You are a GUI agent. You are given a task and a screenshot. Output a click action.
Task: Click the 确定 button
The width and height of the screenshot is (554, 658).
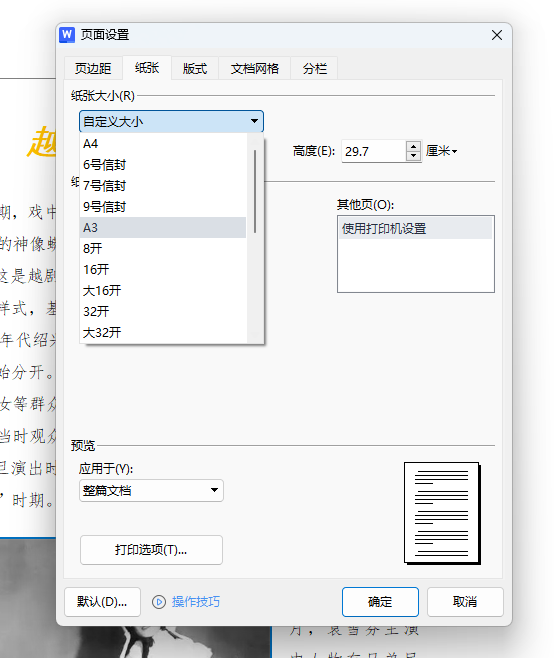[x=380, y=602]
